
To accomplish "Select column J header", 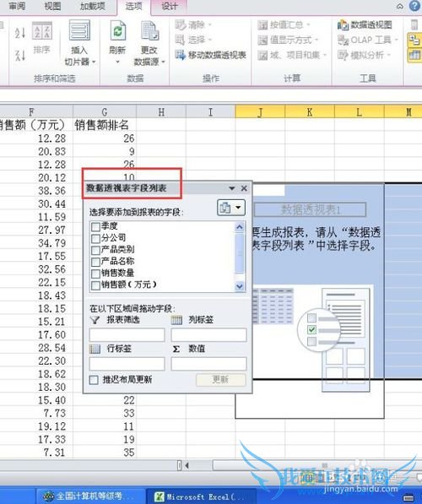I will point(260,111).
